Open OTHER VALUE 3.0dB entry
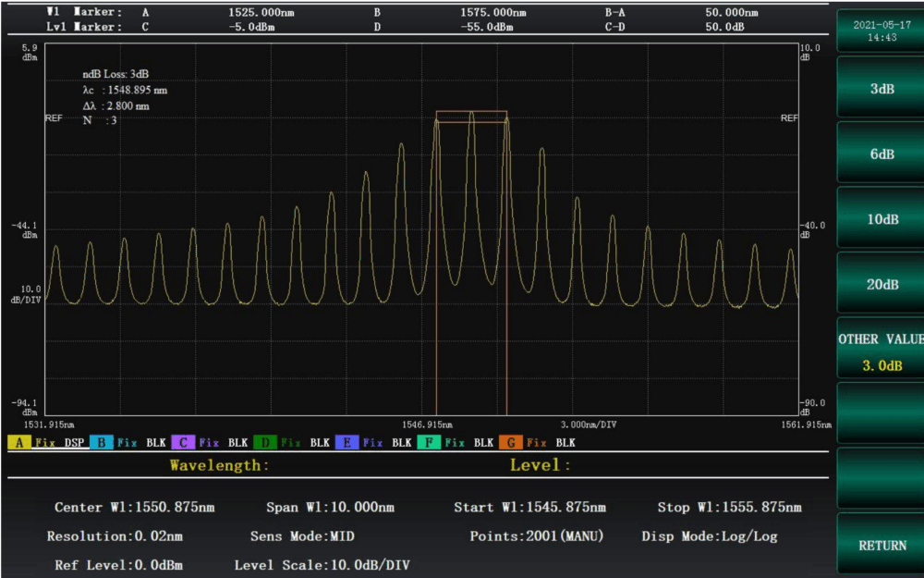The width and height of the screenshot is (924, 578). (881, 351)
